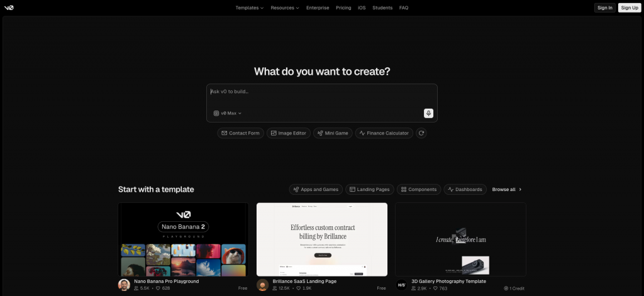Filter templates by Dashboards

point(465,189)
